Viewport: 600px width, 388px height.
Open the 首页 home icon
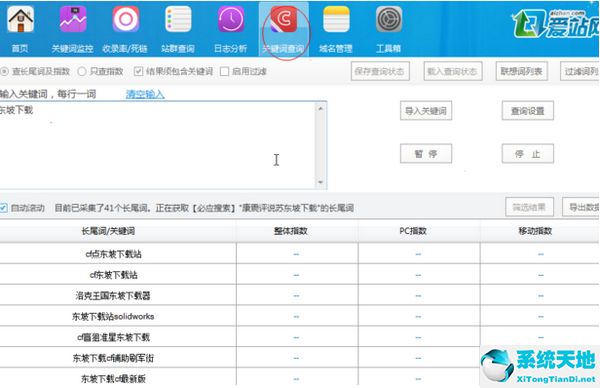(x=20, y=20)
